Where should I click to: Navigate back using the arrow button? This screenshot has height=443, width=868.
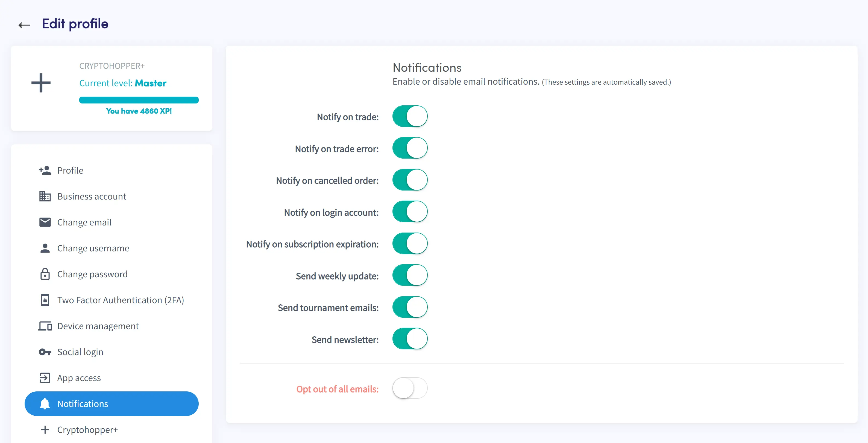coord(24,24)
